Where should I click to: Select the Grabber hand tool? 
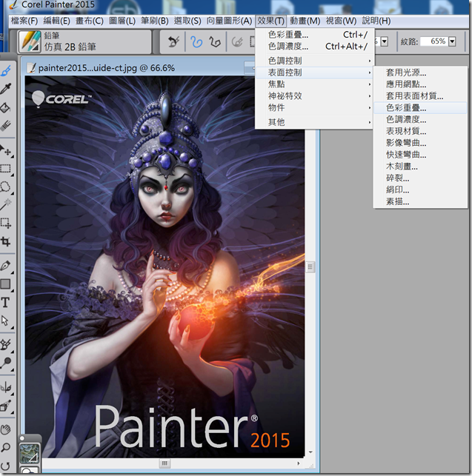6,429
